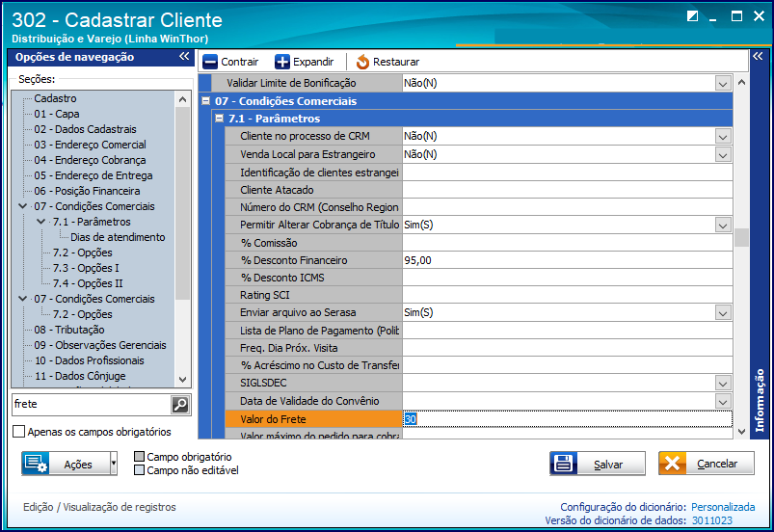Go to 04 - Endereço Cobrança section
Image resolution: width=774 pixels, height=532 pixels.
tap(90, 160)
